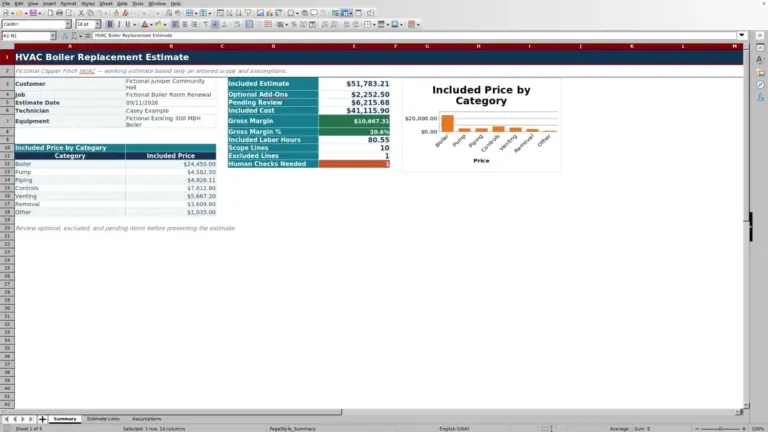Click the Zoom In plus button
This screenshot has height=432, width=768.
coord(744,429)
